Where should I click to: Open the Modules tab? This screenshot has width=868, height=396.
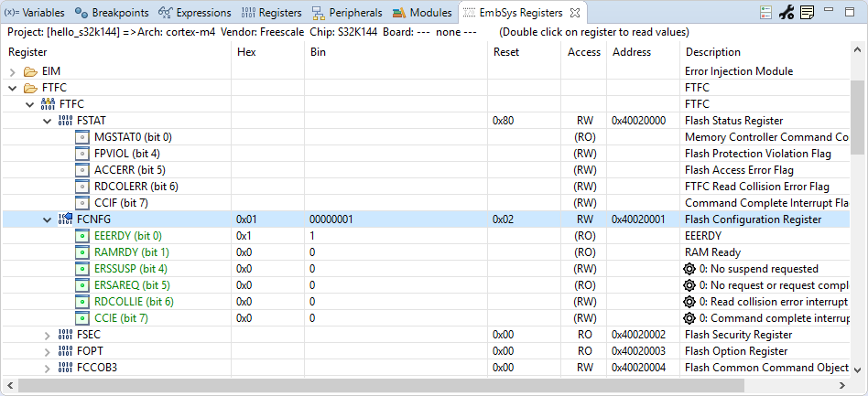coord(422,12)
